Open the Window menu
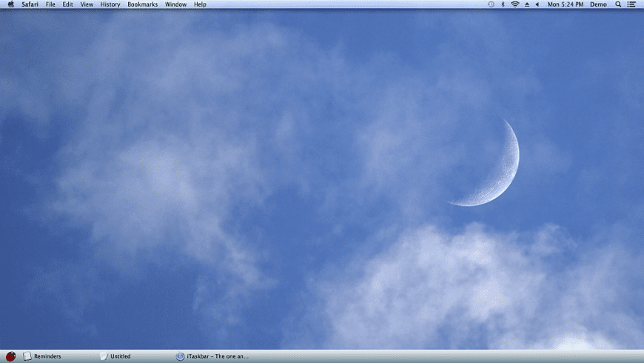 pyautogui.click(x=175, y=4)
